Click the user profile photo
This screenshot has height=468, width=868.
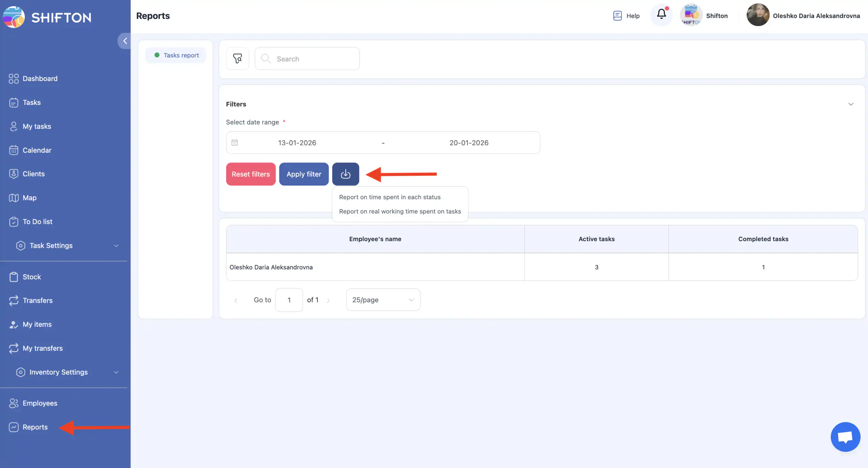757,16
